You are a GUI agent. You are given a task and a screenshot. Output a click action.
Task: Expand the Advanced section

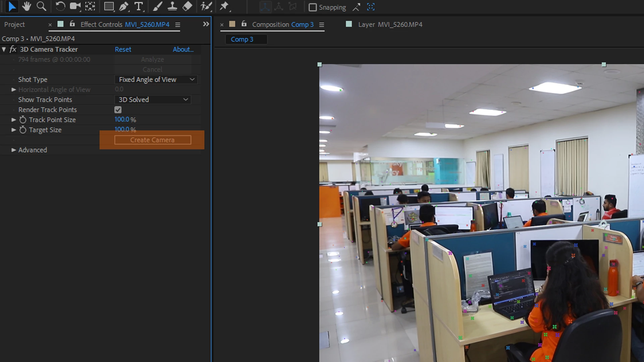pyautogui.click(x=14, y=150)
